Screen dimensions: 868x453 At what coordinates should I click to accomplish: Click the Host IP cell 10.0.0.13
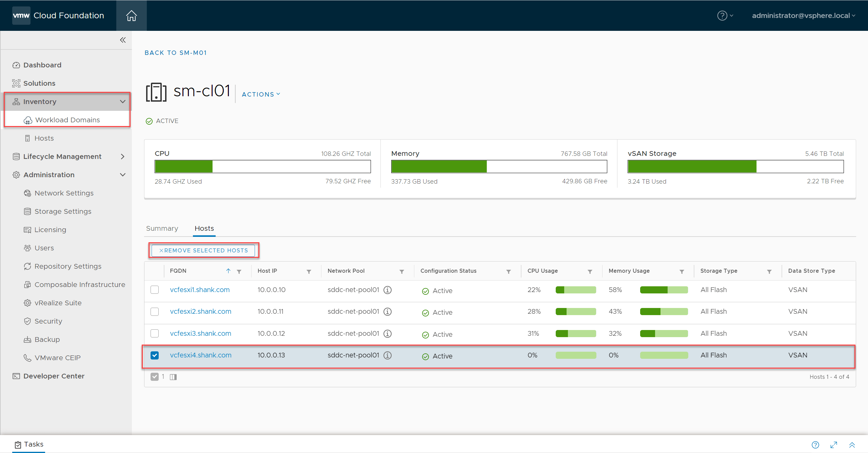[x=271, y=355]
